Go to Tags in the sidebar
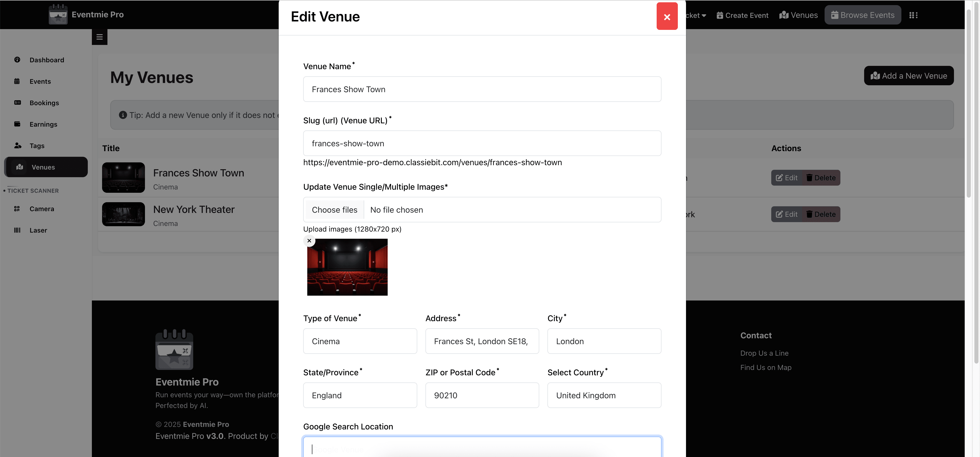980x457 pixels. [37, 146]
